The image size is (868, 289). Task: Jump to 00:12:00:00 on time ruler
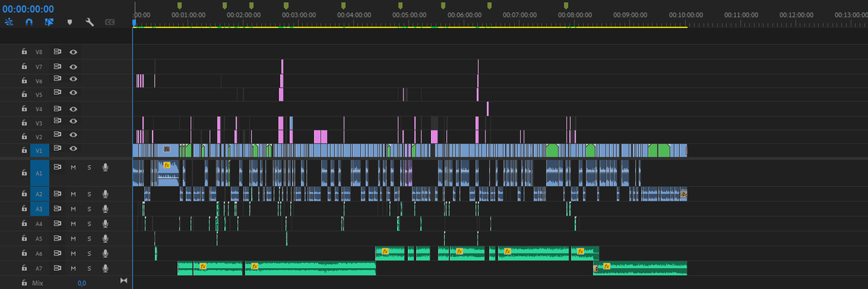tap(796, 14)
